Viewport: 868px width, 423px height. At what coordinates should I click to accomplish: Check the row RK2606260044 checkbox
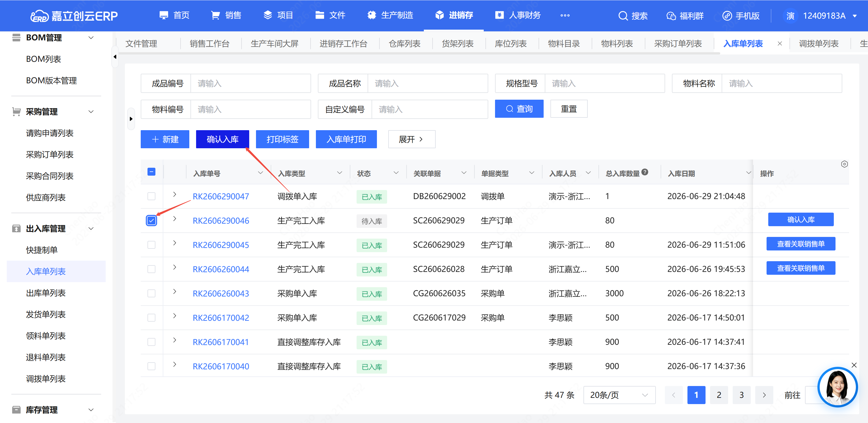[151, 269]
